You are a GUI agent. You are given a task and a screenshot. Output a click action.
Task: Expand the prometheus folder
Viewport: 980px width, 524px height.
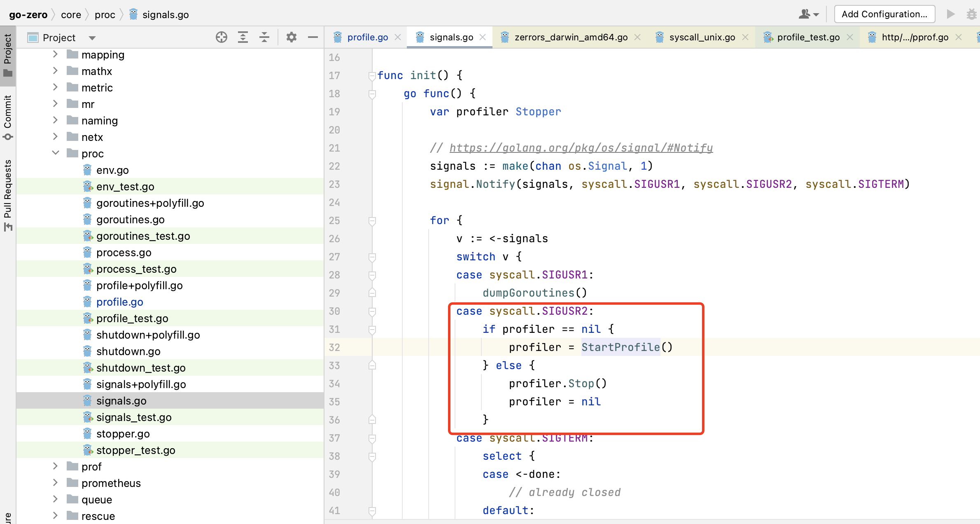pos(55,482)
